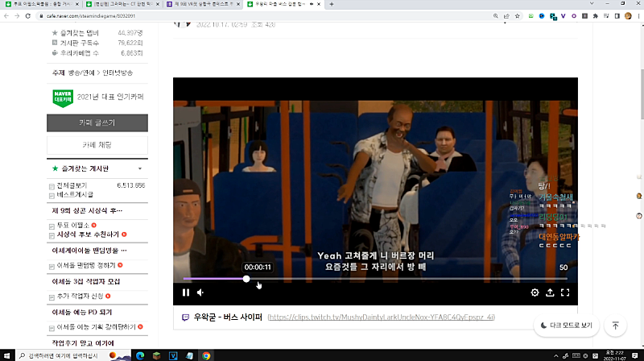Close the active fourth browser tab
This screenshot has width=644, height=361.
[x=319, y=4]
